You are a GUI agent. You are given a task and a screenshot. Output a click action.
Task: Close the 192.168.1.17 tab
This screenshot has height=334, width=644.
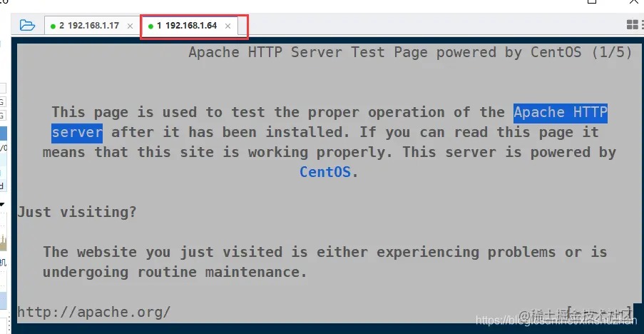130,26
